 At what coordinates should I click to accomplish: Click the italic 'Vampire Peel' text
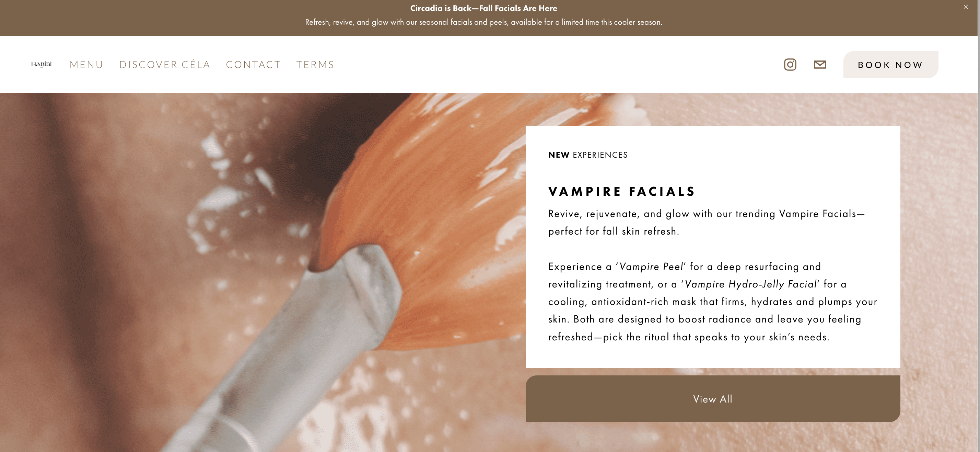tap(651, 267)
